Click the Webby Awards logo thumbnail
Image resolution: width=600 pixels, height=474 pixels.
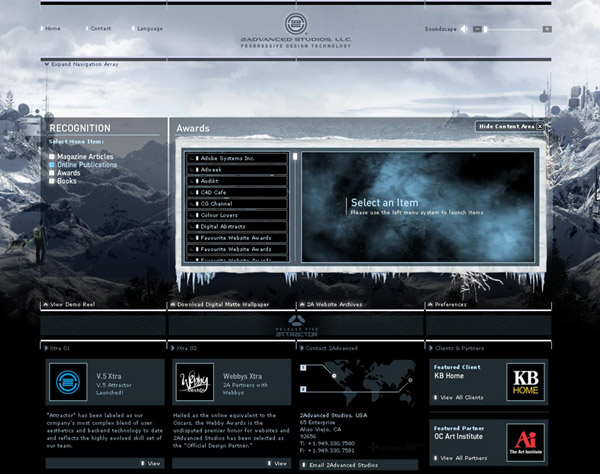pyautogui.click(x=195, y=382)
